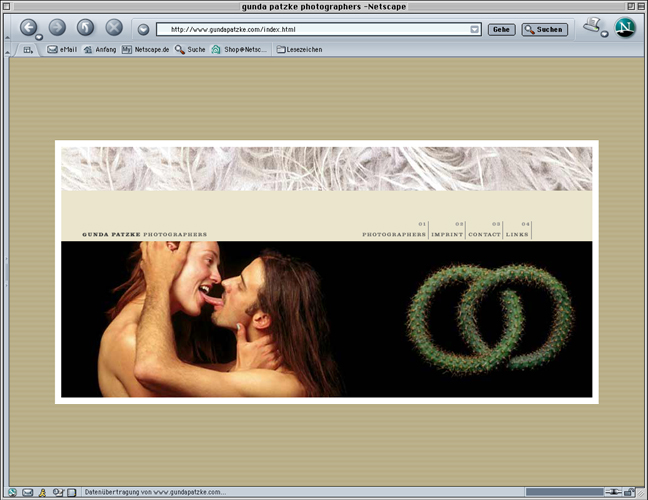Open the Photographers page link
This screenshot has width=648, height=500.
coord(394,234)
